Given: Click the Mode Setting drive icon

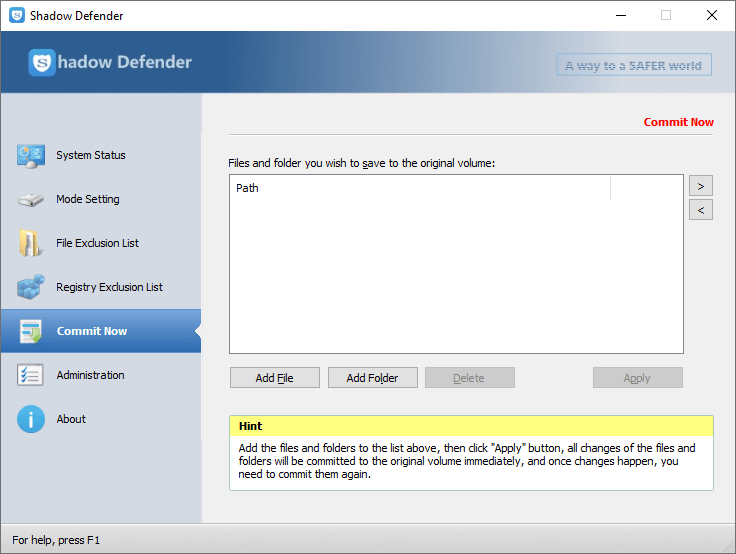Looking at the screenshot, I should tap(31, 200).
